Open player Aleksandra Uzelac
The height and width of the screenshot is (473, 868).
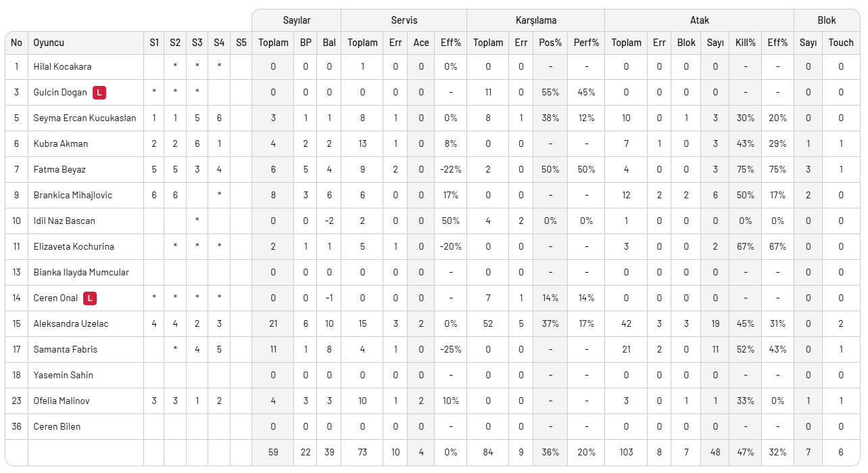tap(71, 324)
